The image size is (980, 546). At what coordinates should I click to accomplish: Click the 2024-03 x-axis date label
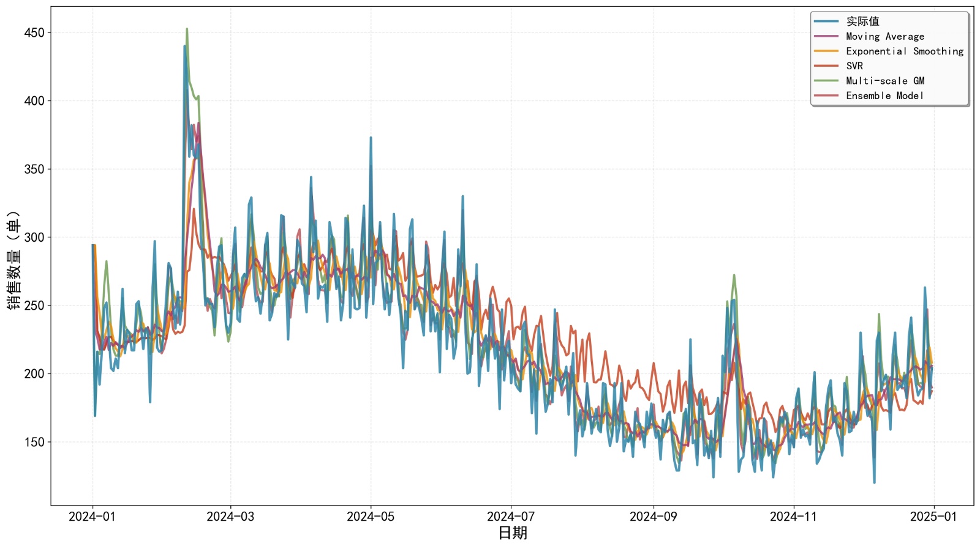230,517
